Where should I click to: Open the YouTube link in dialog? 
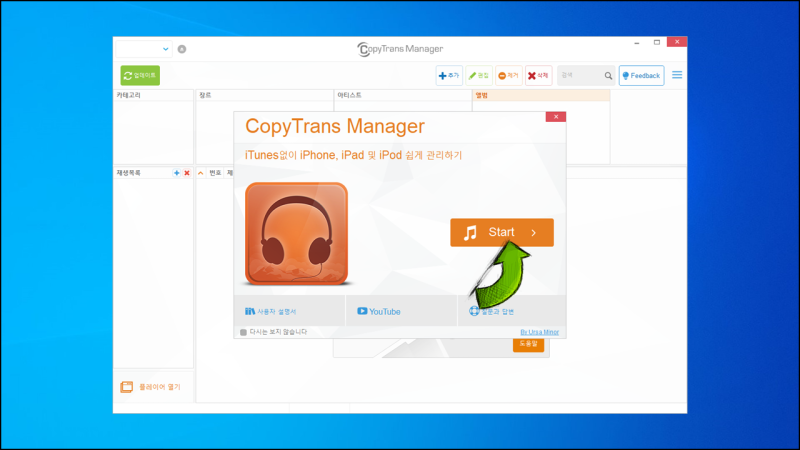[x=379, y=311]
